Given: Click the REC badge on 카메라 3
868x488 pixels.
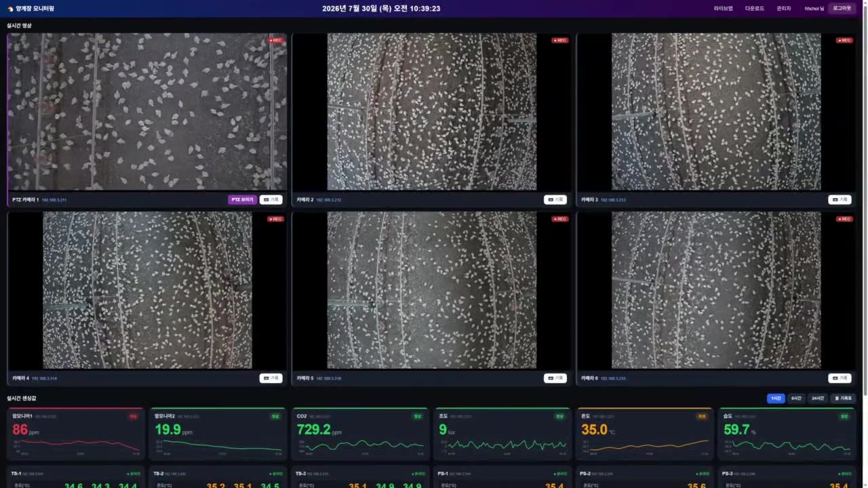Looking at the screenshot, I should [x=844, y=40].
